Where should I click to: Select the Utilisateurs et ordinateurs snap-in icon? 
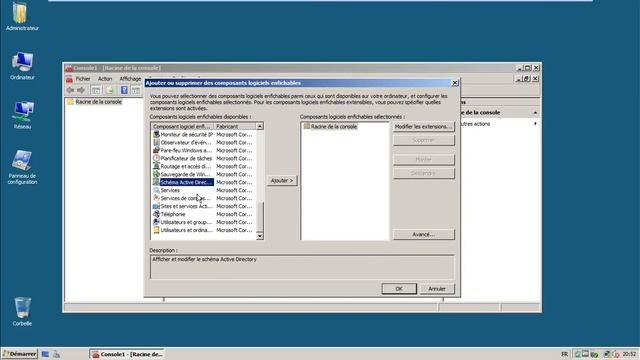(x=156, y=230)
